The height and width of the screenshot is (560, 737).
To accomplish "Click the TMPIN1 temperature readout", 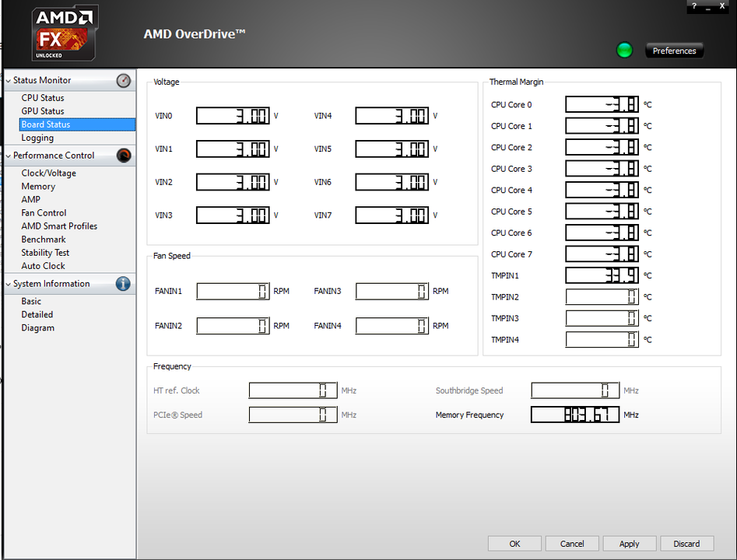I will pos(602,275).
